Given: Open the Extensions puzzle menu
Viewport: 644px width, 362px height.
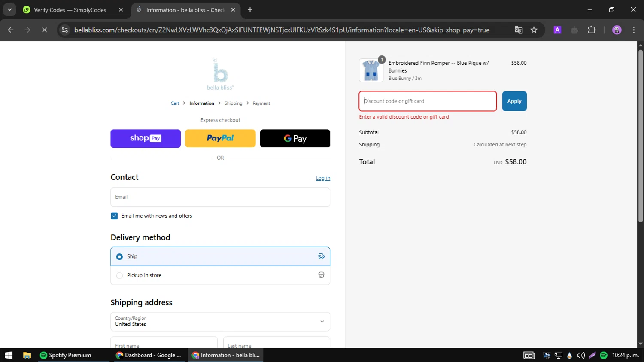Looking at the screenshot, I should [x=592, y=30].
